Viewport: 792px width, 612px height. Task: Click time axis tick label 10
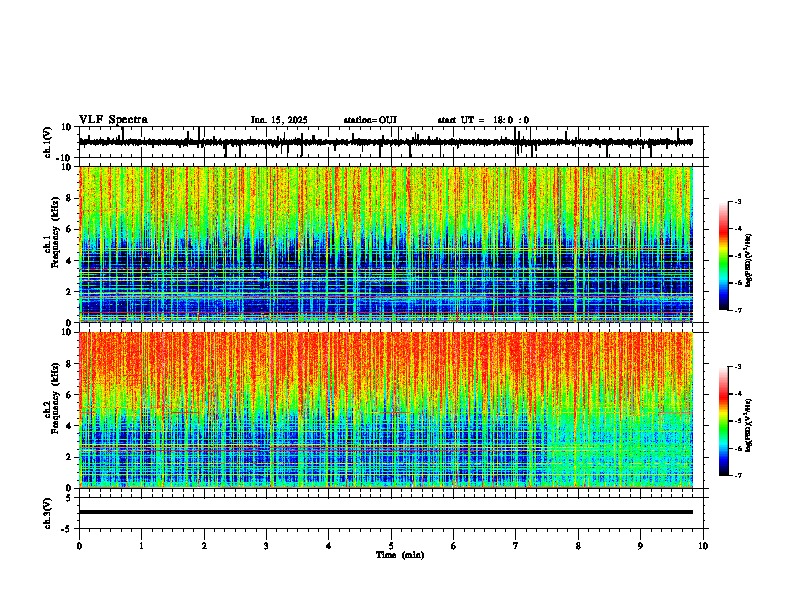click(x=703, y=546)
